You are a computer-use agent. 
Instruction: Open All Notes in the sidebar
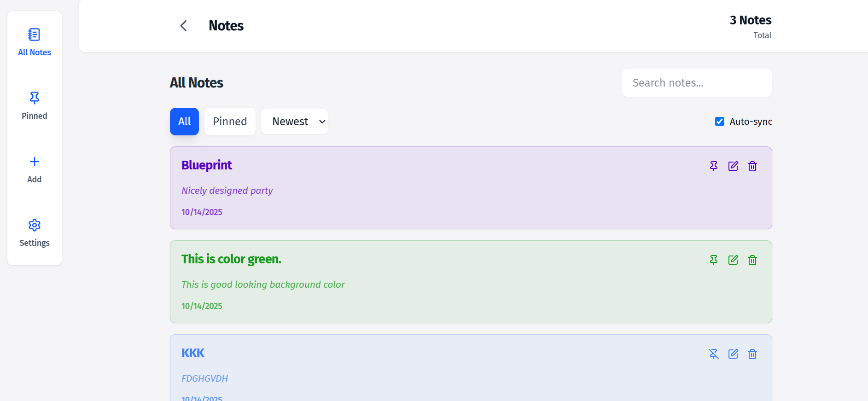tap(35, 42)
